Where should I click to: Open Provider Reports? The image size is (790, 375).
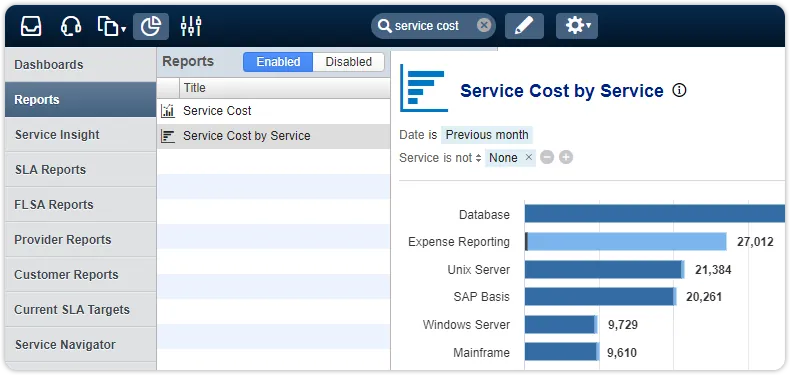click(81, 239)
